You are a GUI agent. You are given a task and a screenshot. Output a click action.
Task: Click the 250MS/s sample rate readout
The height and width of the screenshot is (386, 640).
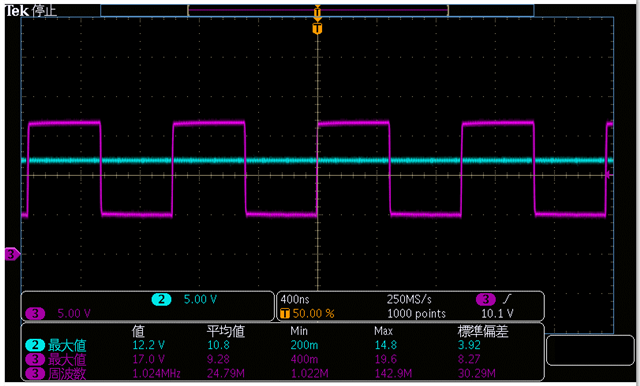point(409,299)
